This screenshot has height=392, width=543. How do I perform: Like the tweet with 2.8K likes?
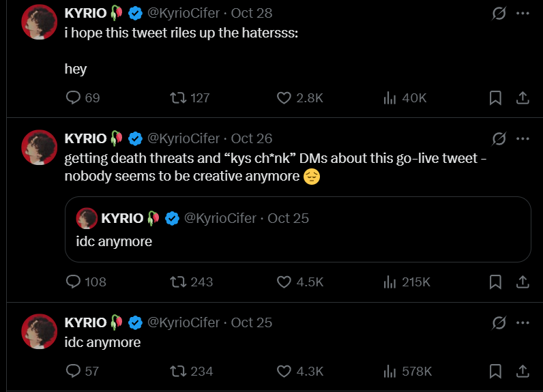(284, 98)
